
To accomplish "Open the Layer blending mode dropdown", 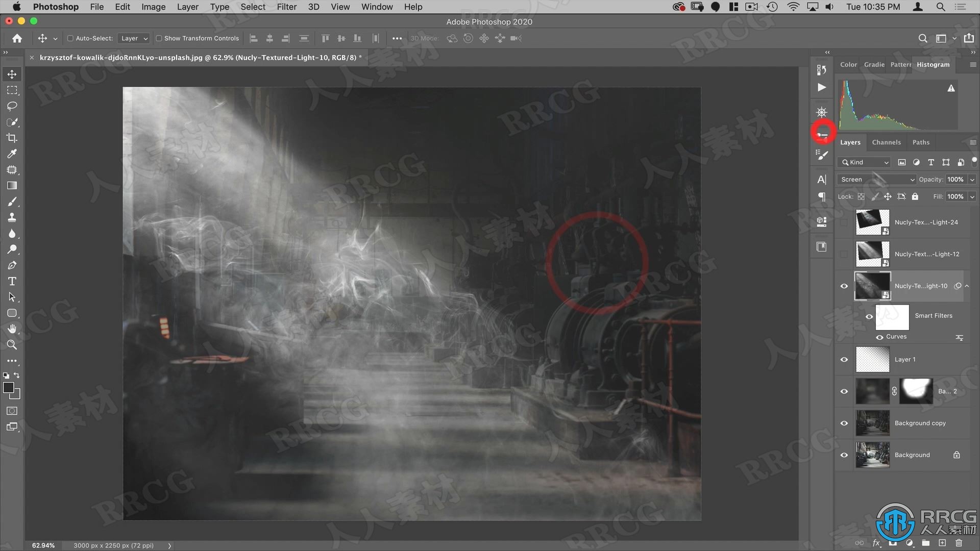I will point(876,179).
